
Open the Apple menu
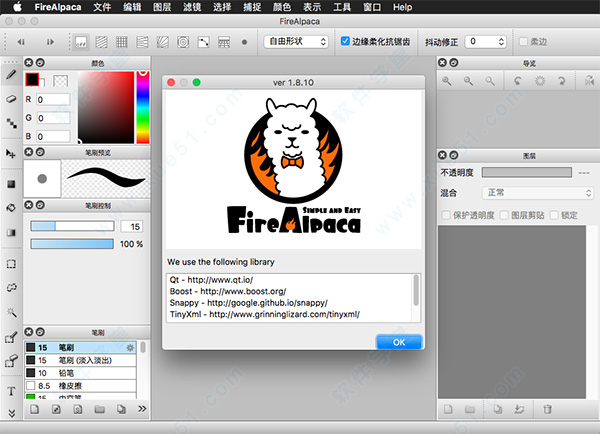(17, 7)
